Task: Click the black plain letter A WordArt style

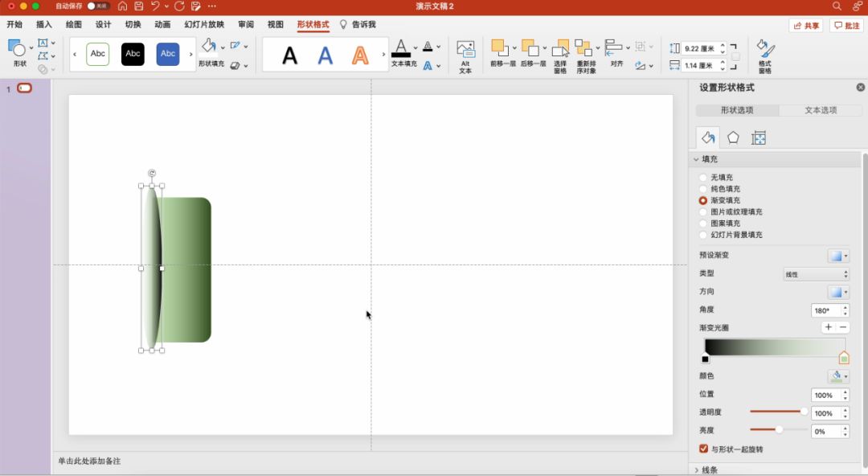Action: tap(289, 55)
